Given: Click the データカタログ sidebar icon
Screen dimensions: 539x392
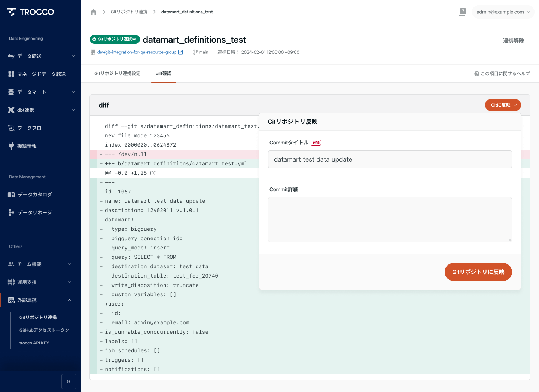Looking at the screenshot, I should [11, 195].
